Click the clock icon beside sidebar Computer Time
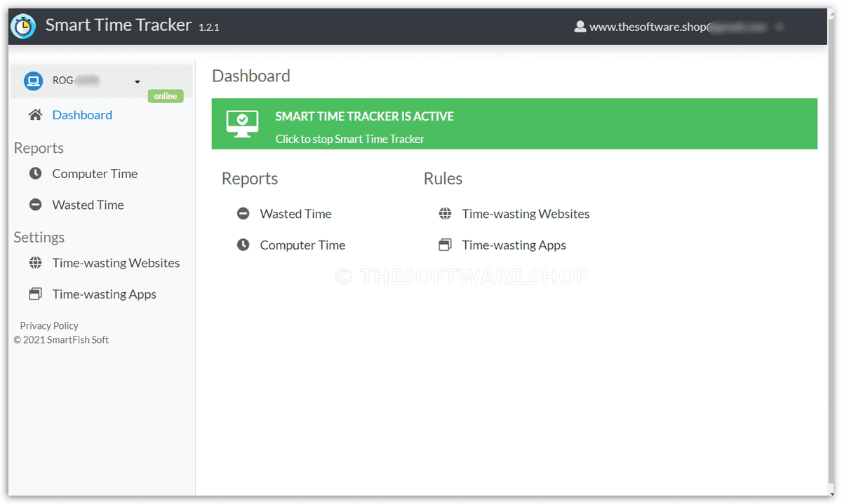Image resolution: width=842 pixels, height=504 pixels. (35, 174)
